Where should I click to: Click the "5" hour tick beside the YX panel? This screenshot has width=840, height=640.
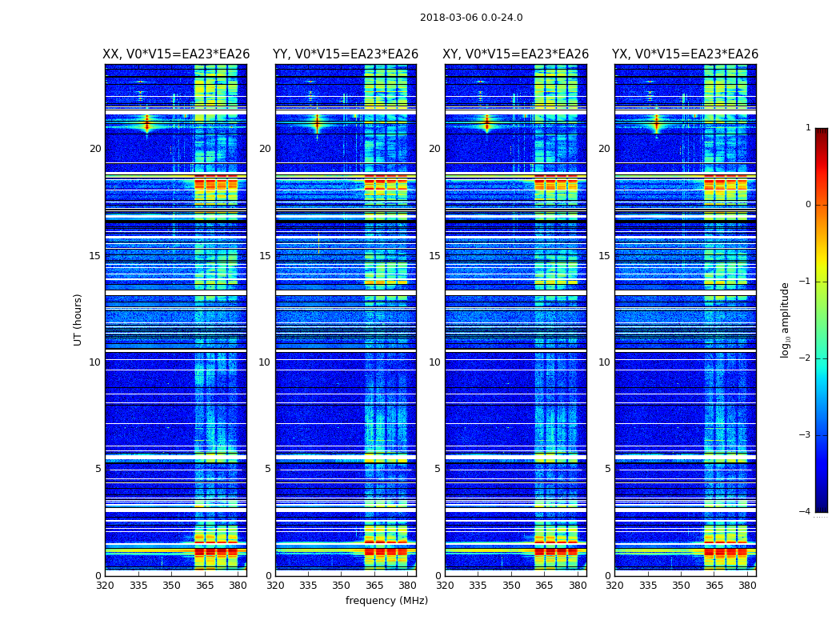click(x=607, y=469)
